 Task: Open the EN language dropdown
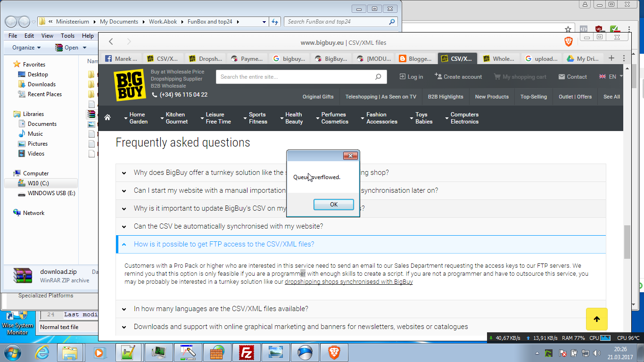(611, 76)
